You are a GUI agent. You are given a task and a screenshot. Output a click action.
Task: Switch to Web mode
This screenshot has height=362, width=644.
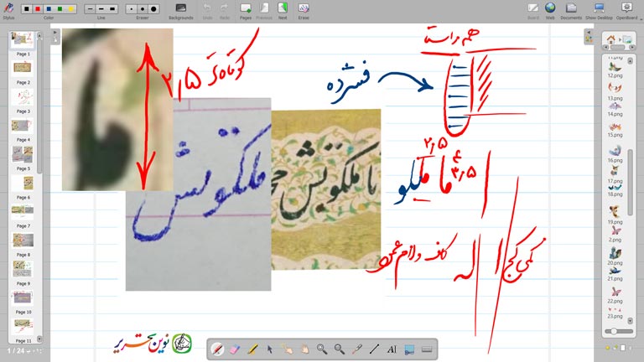(550, 9)
